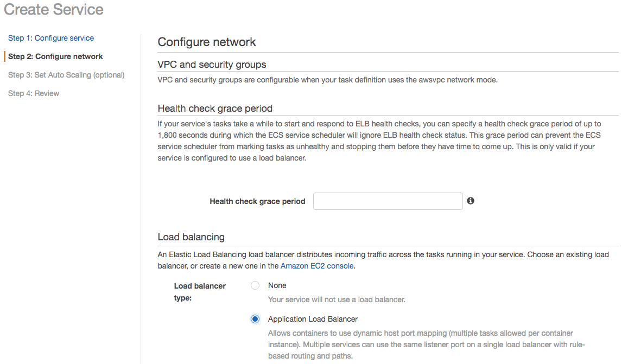
Task: Click the Create Service page title
Action: [x=54, y=9]
